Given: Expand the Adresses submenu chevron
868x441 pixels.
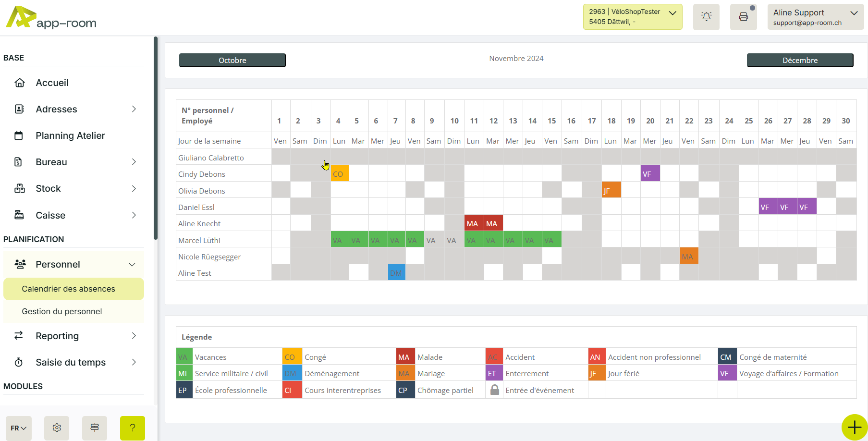Looking at the screenshot, I should point(134,109).
